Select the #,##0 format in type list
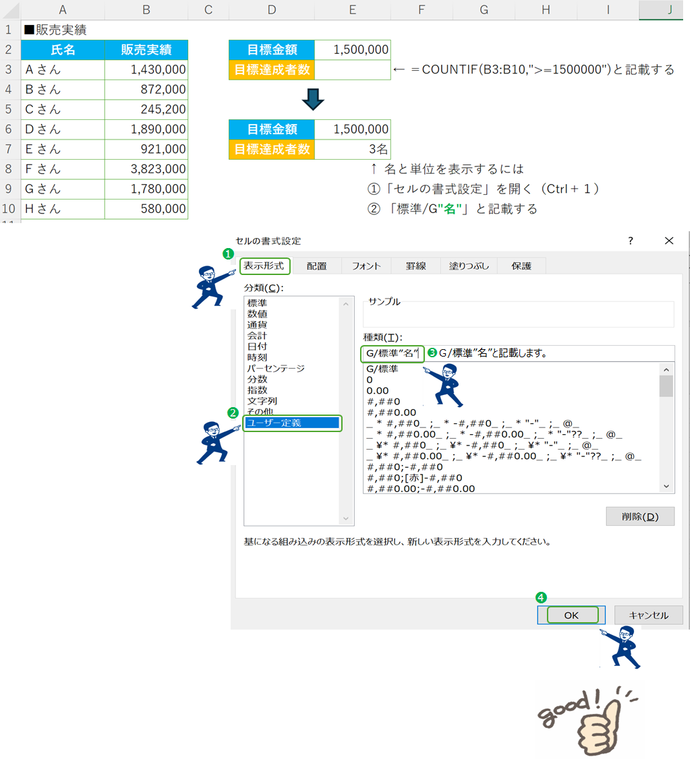 (383, 401)
